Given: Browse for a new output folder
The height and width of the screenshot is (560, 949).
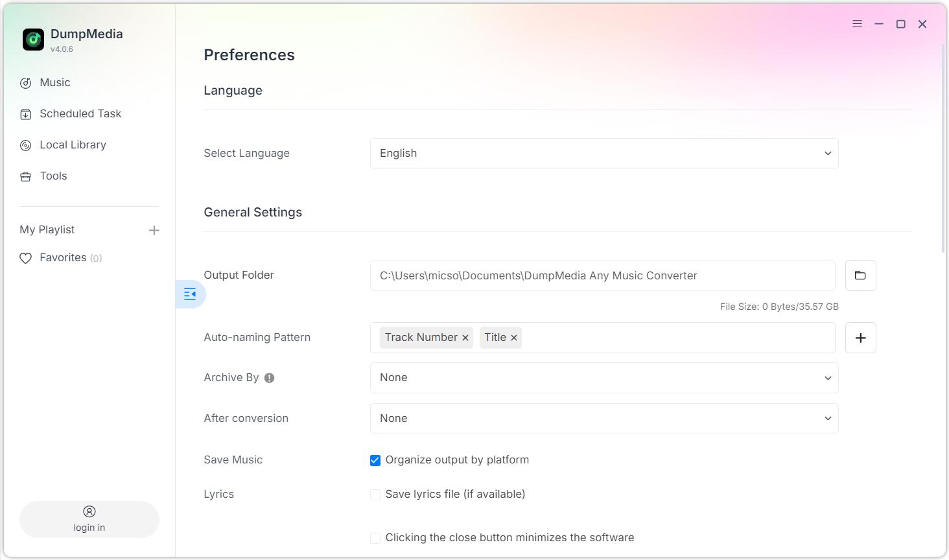Looking at the screenshot, I should (x=860, y=275).
